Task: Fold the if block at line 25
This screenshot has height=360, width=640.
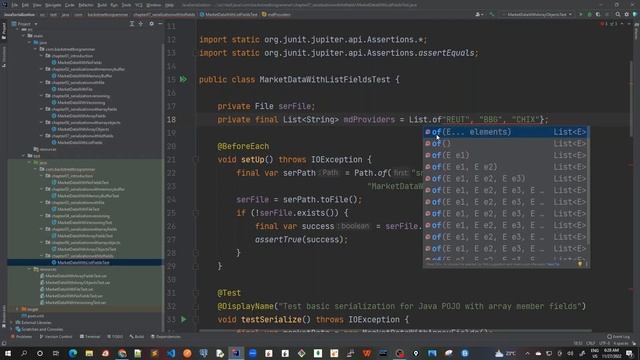Action: point(196,213)
